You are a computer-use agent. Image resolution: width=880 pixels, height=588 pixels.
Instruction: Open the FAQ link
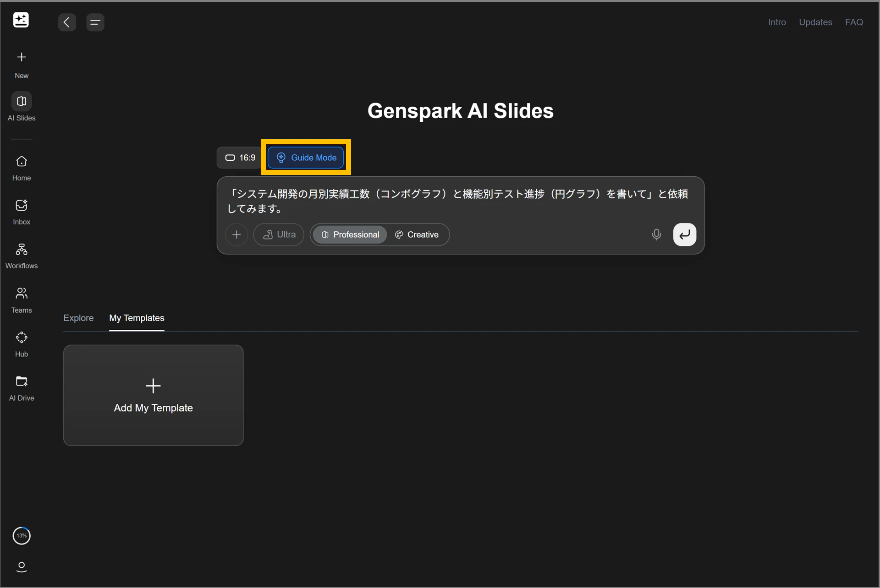click(854, 22)
